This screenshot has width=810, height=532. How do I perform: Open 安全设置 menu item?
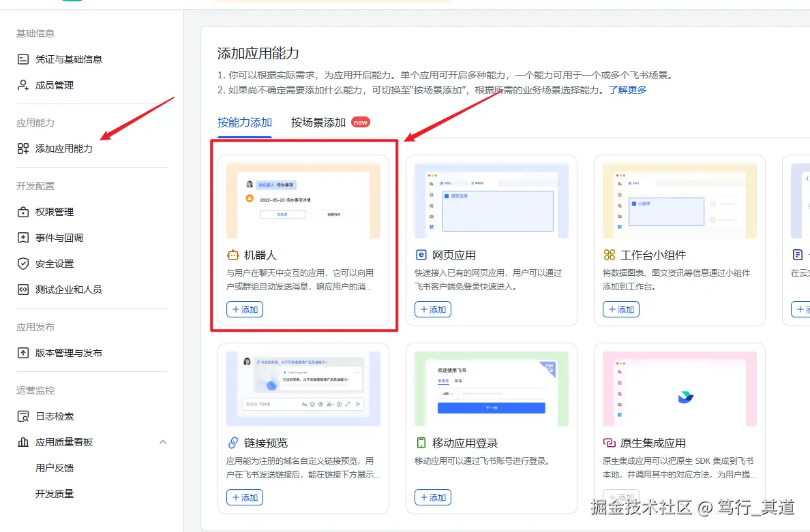click(x=55, y=264)
